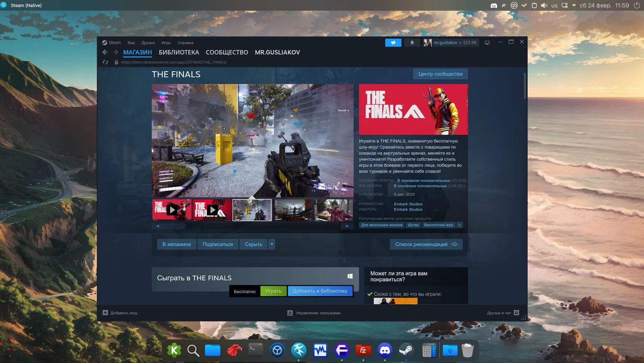
Task: Switch to the БИБЛИОТЕКА tab
Action: coord(179,52)
